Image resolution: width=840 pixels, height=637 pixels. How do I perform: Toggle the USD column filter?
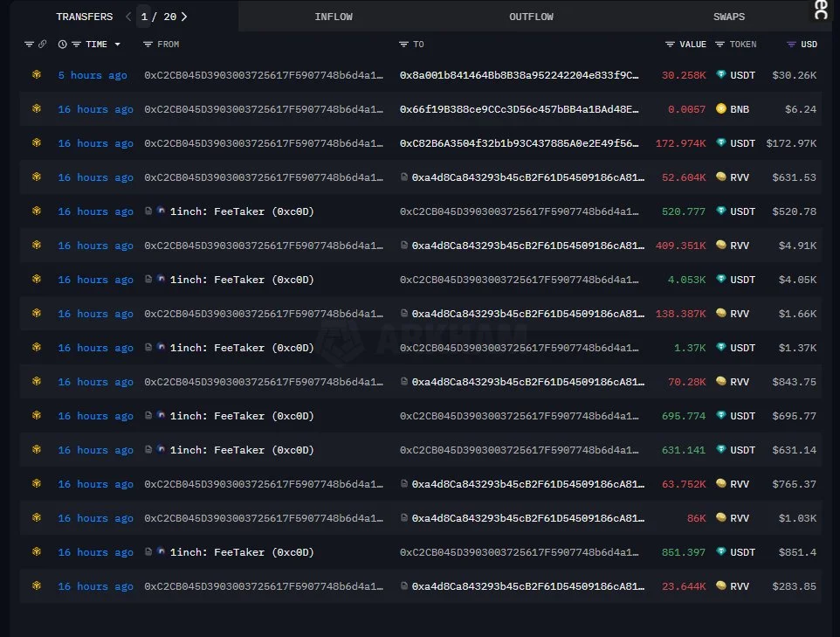click(791, 45)
